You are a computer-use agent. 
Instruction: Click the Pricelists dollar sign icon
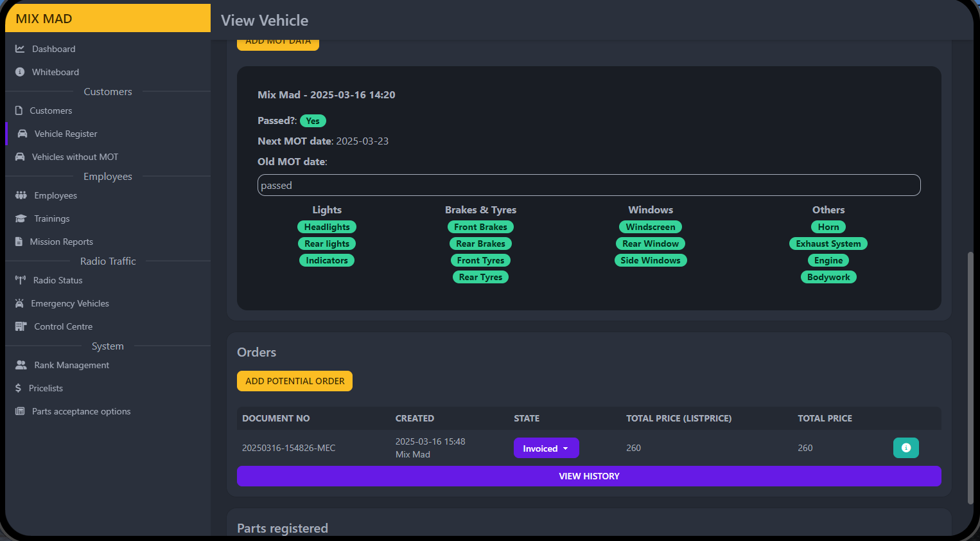tap(19, 388)
